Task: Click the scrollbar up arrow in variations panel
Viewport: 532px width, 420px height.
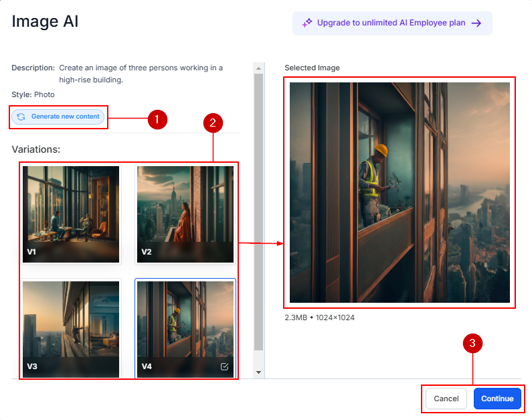Action: click(258, 68)
